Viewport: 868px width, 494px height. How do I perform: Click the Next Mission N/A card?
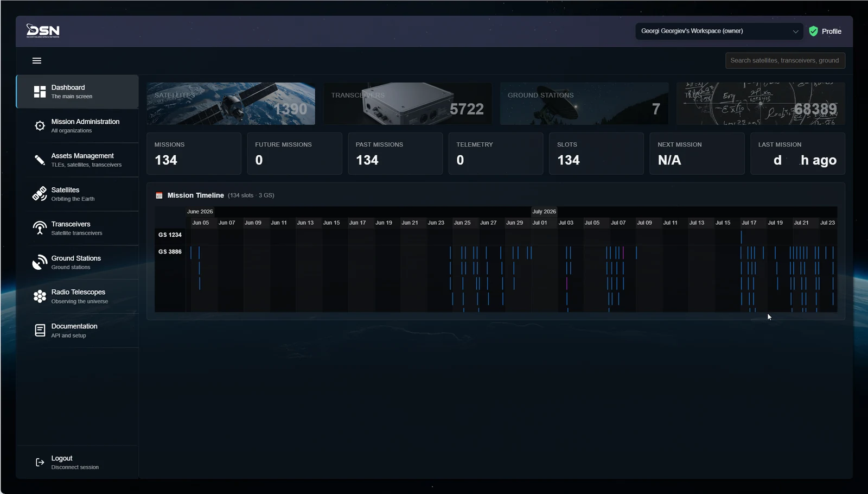pos(697,154)
